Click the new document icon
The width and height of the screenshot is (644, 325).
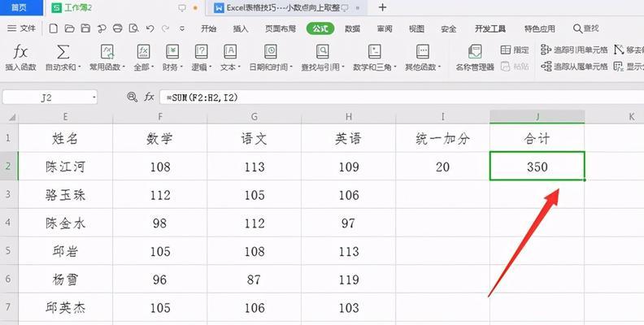tap(53, 28)
